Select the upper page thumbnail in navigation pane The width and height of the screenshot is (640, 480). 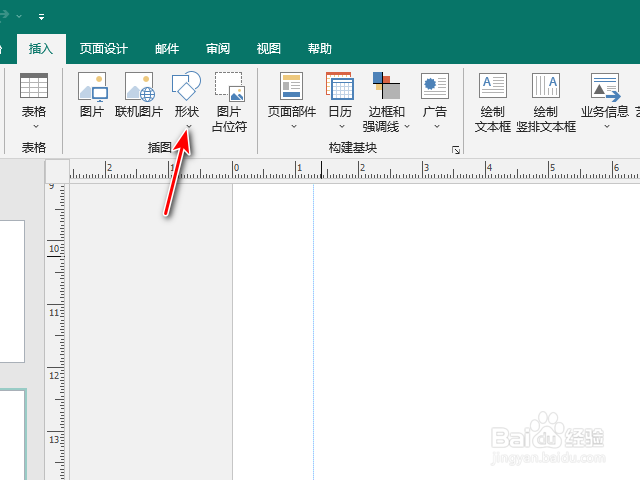[12, 291]
